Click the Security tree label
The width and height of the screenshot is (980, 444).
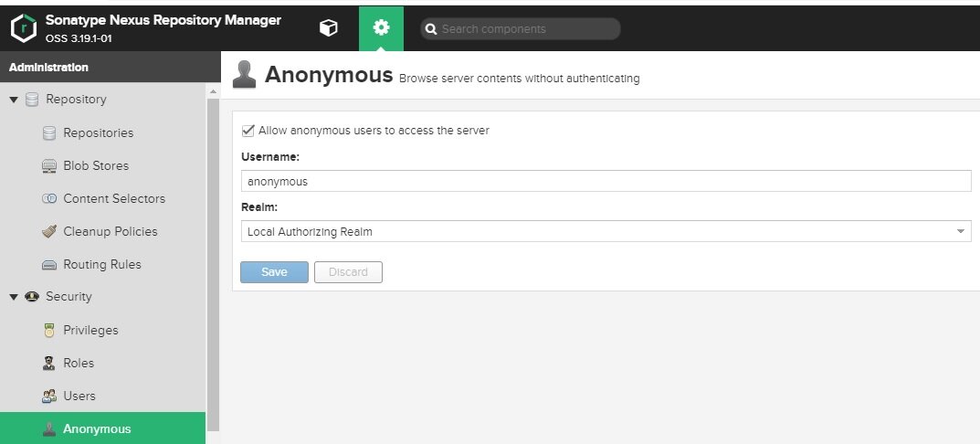(68, 296)
